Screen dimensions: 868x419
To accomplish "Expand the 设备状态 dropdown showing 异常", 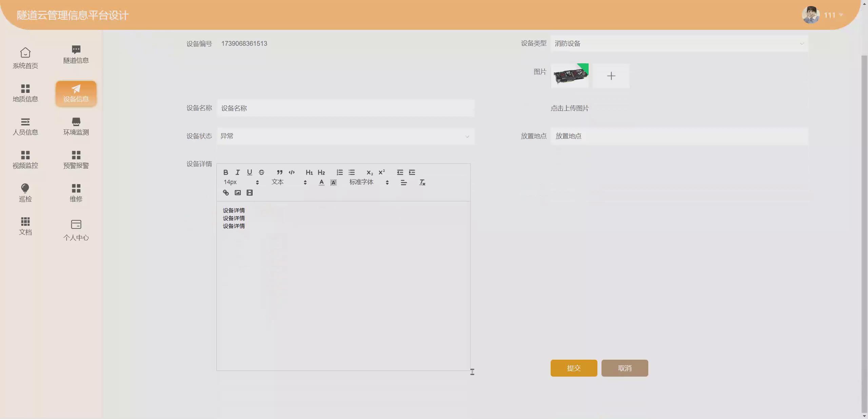I will click(x=345, y=136).
